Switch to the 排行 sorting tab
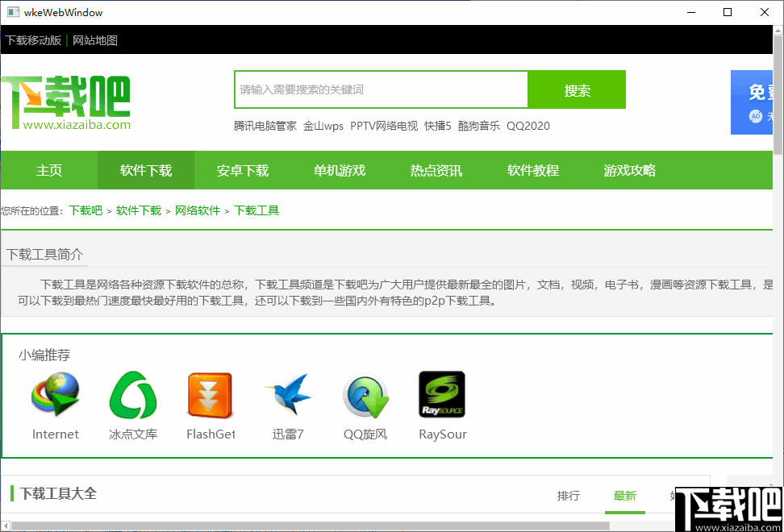The image size is (784, 532). coord(569,496)
